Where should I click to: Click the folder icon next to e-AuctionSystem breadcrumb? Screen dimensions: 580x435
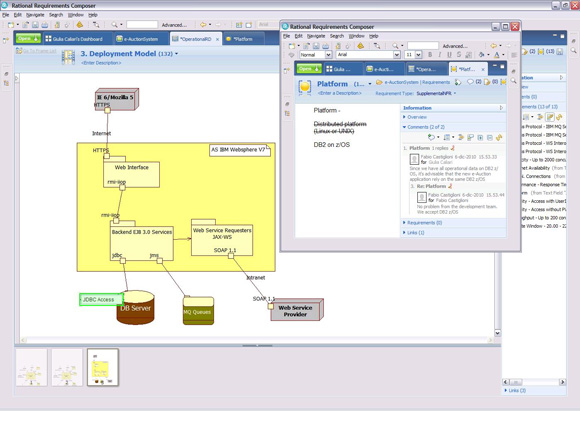point(379,82)
